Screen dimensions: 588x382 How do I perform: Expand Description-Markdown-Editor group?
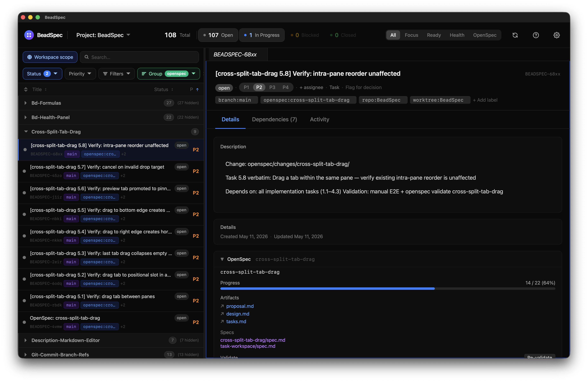click(26, 340)
